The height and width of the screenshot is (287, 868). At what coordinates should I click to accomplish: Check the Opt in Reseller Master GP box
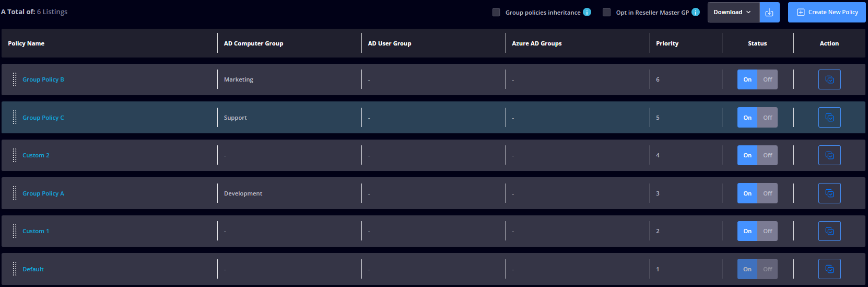[606, 12]
